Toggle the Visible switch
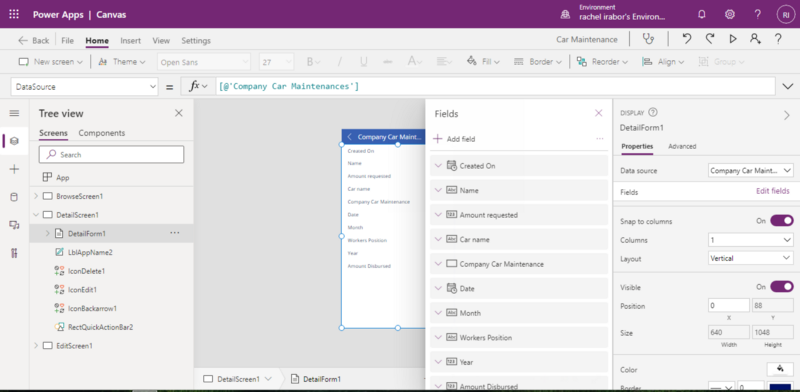The height and width of the screenshot is (392, 800). coord(782,286)
